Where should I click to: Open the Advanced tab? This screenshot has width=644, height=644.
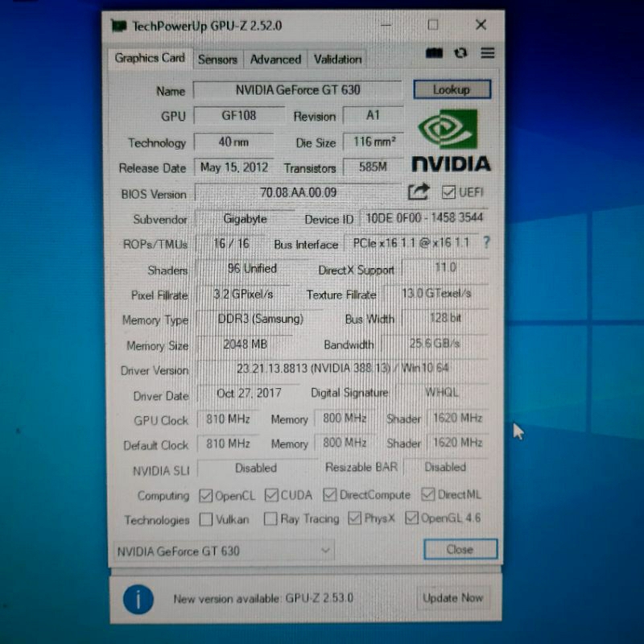[275, 60]
